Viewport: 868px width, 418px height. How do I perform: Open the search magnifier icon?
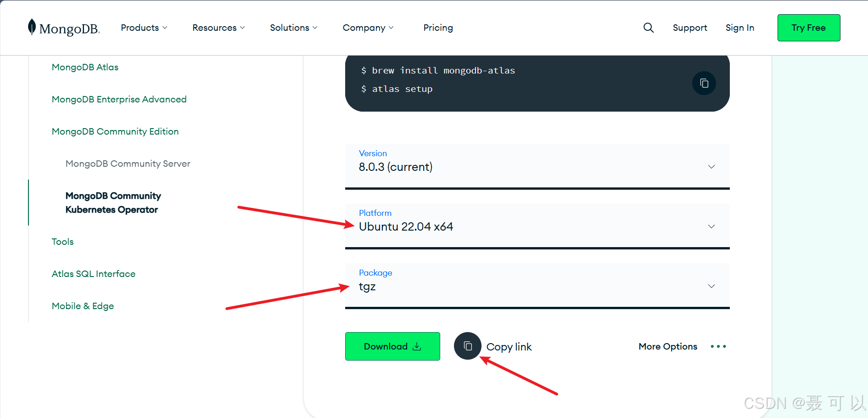click(x=648, y=28)
